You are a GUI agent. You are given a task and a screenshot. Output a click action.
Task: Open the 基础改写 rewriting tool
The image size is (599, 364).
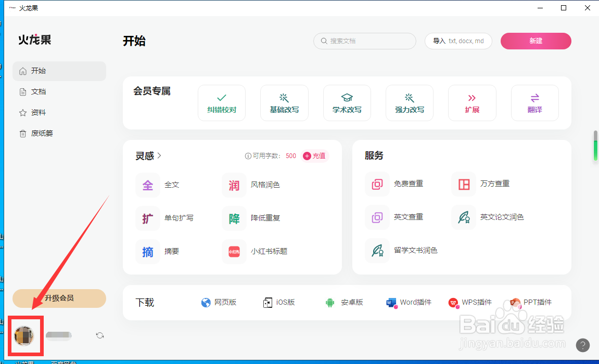[284, 102]
